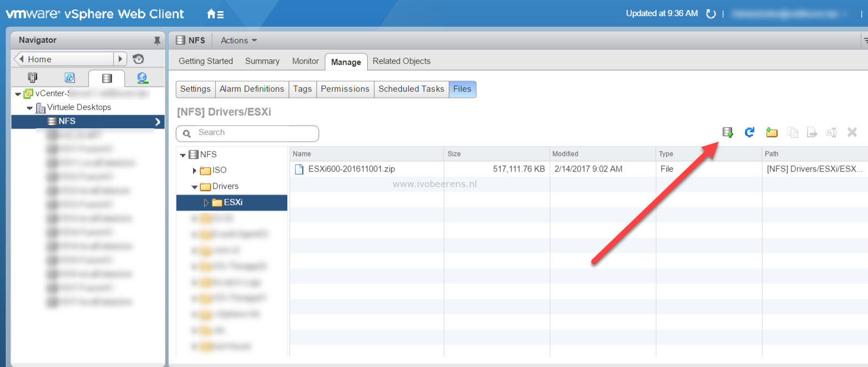868x367 pixels.
Task: Refresh the datastore file listing
Action: pyautogui.click(x=749, y=132)
